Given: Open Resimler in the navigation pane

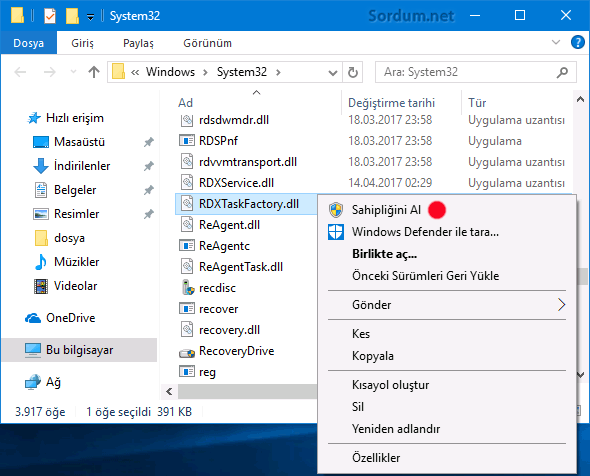Looking at the screenshot, I should [66, 214].
